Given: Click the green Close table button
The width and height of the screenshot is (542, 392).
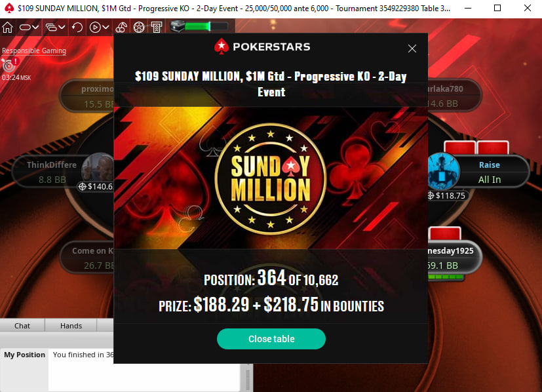Looking at the screenshot, I should click(271, 339).
